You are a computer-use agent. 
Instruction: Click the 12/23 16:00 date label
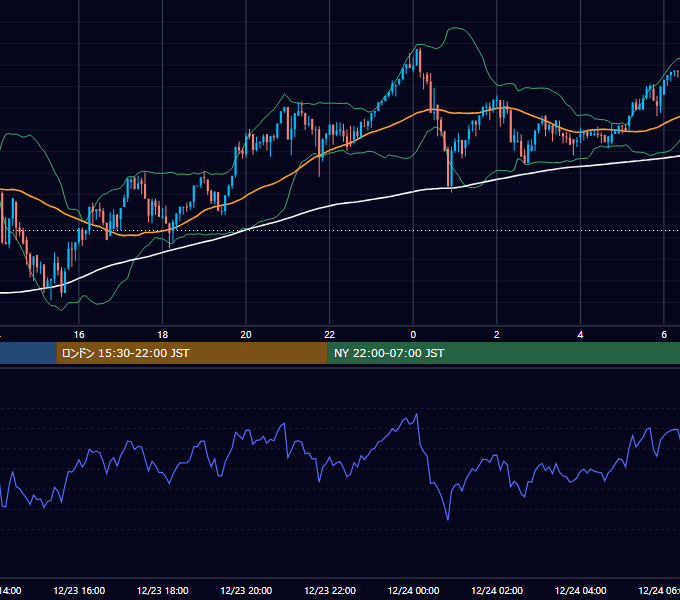click(79, 590)
